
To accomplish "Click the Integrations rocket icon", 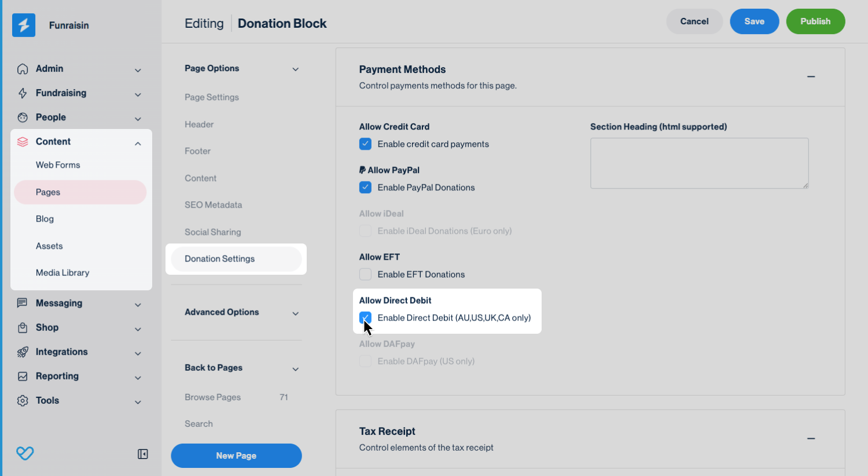I will point(23,352).
